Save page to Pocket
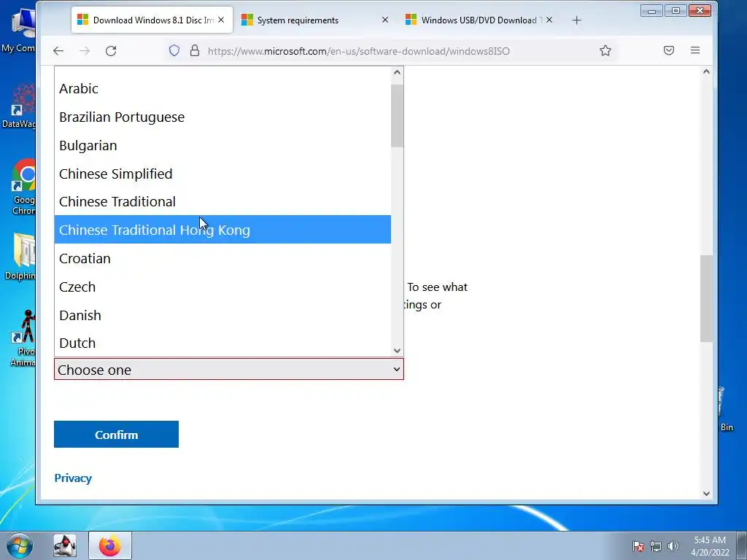This screenshot has height=560, width=747. tap(669, 50)
